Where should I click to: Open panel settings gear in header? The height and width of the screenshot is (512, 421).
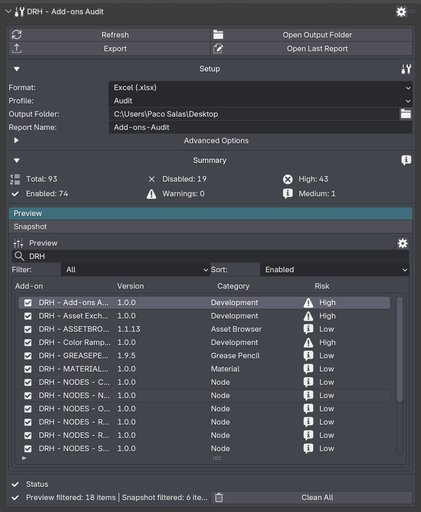point(401,12)
